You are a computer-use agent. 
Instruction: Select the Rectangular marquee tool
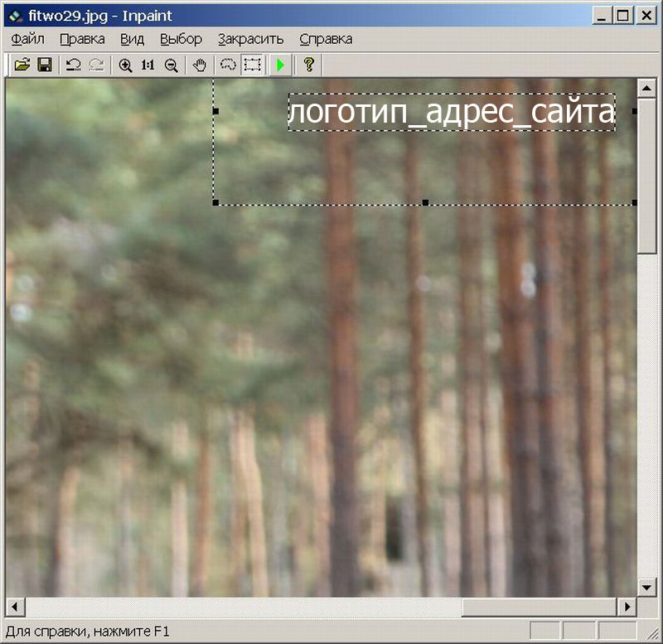point(252,65)
